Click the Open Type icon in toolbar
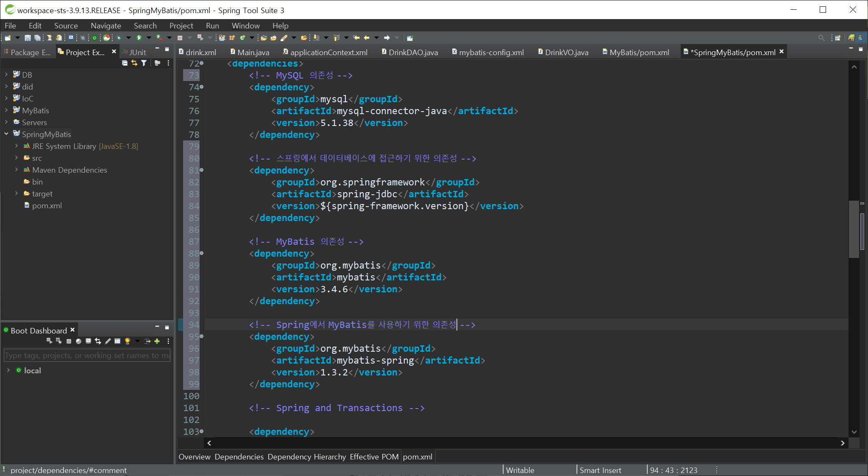This screenshot has height=476, width=868. 263,38
